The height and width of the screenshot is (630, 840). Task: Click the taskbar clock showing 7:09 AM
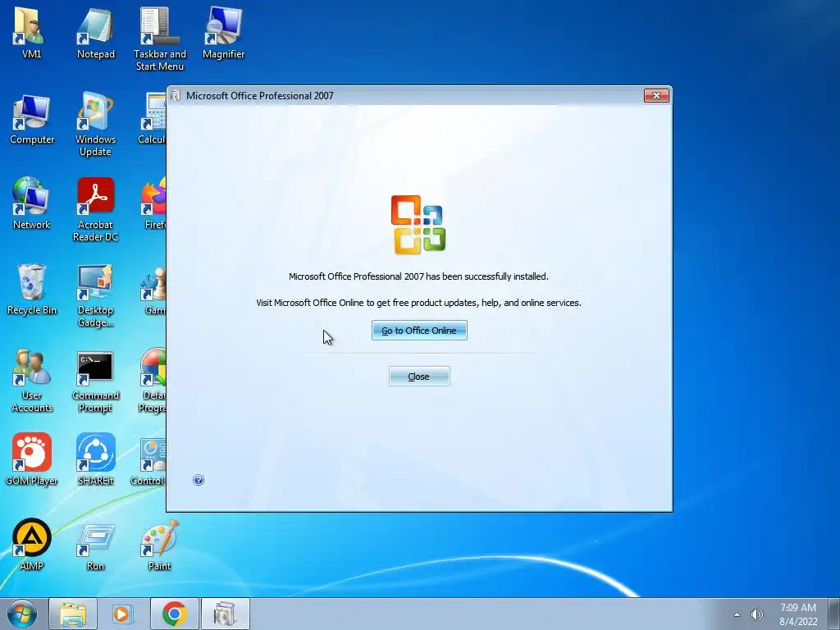(x=798, y=614)
